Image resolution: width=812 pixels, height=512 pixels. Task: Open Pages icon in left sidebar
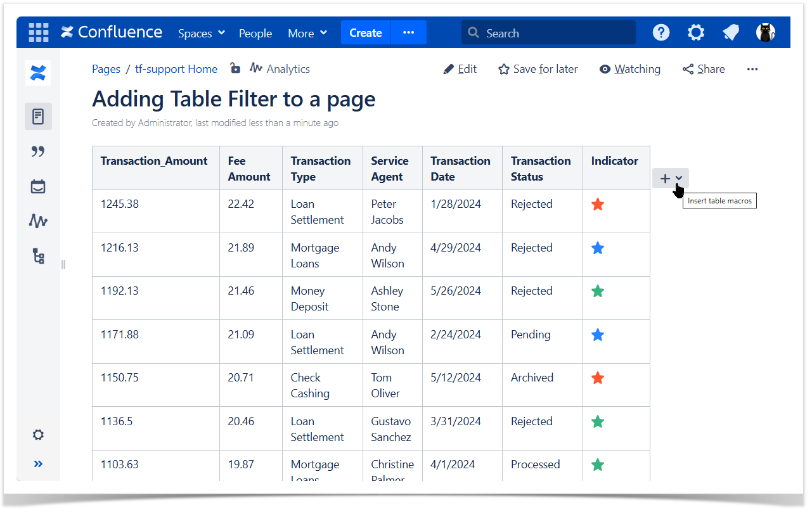pos(38,117)
